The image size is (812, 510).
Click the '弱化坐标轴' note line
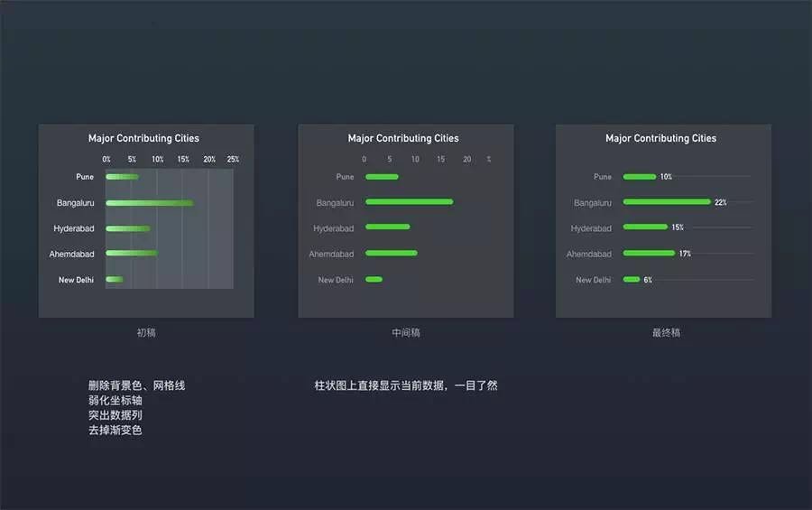pyautogui.click(x=115, y=400)
